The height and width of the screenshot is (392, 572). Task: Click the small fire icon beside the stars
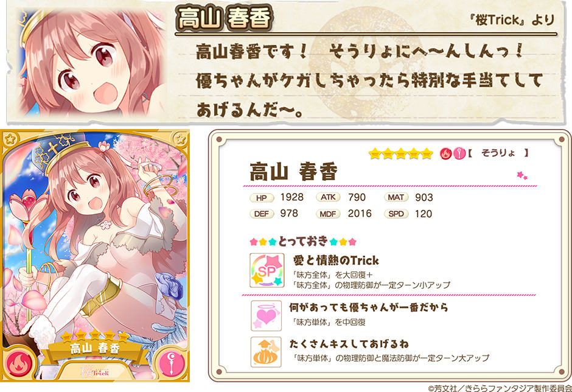point(445,153)
